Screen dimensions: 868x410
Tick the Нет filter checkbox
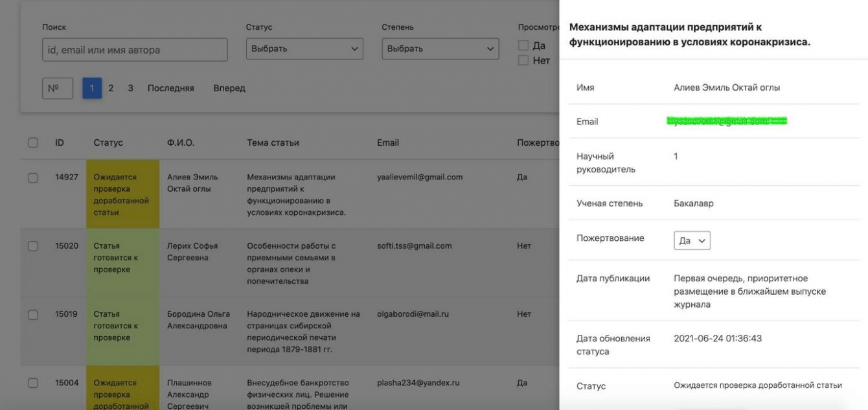523,61
